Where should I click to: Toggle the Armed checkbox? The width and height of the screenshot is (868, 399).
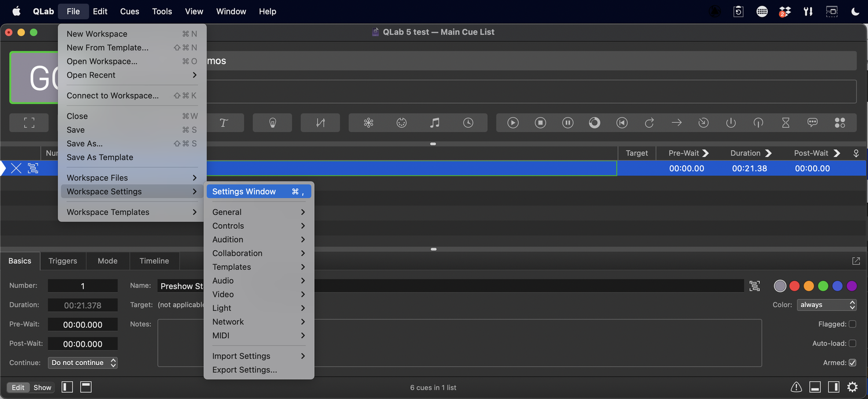click(x=853, y=363)
